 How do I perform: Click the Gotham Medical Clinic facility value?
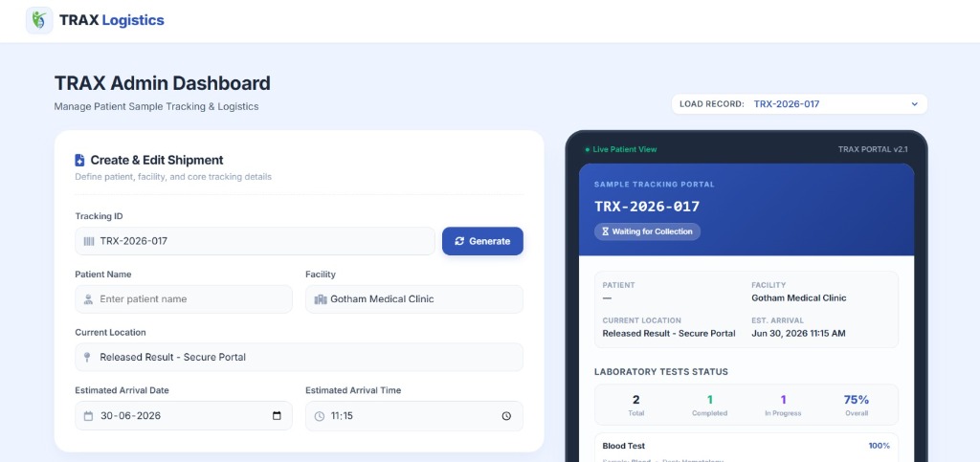click(x=799, y=297)
